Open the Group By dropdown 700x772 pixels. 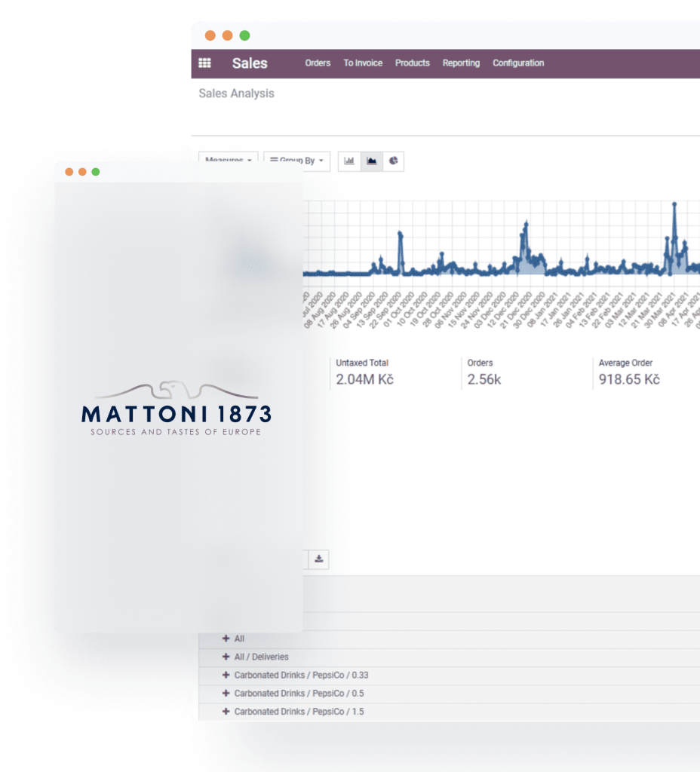pyautogui.click(x=296, y=161)
